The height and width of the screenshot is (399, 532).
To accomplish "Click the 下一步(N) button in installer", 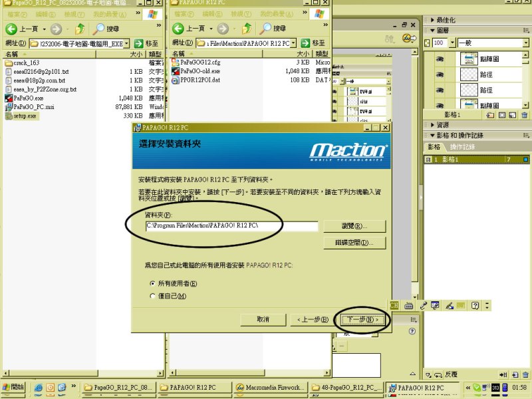I will click(362, 320).
